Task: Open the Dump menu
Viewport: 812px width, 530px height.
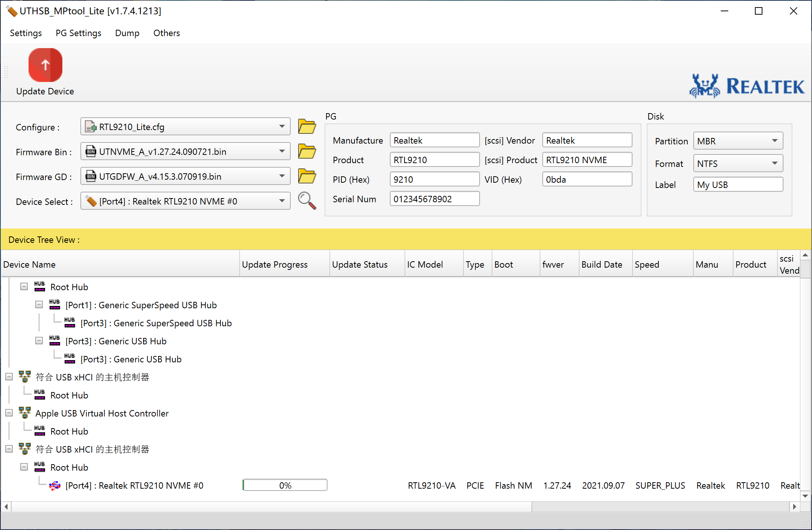Action: [x=127, y=33]
